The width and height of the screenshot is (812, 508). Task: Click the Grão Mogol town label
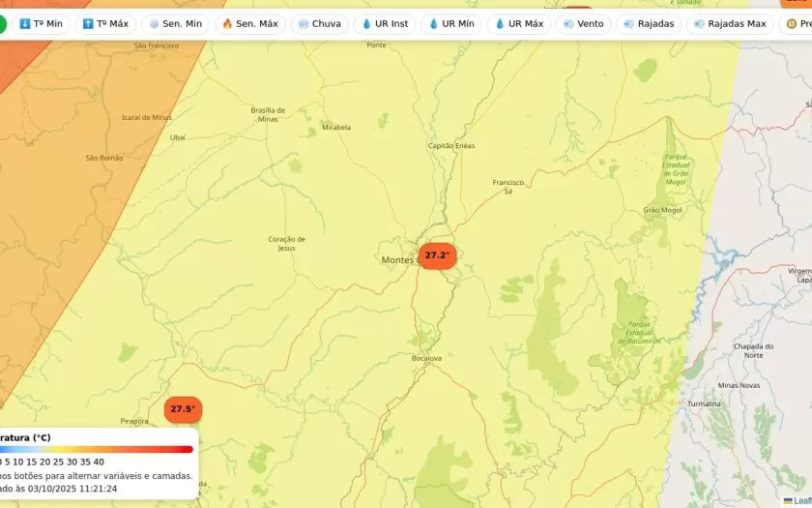(662, 210)
